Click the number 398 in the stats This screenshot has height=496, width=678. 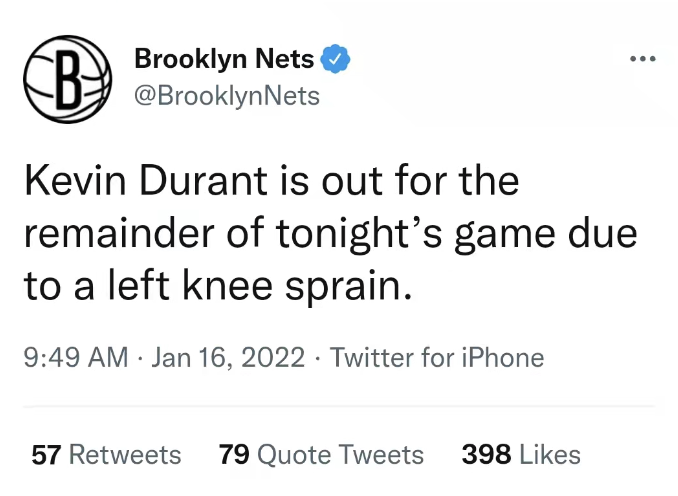coord(486,455)
